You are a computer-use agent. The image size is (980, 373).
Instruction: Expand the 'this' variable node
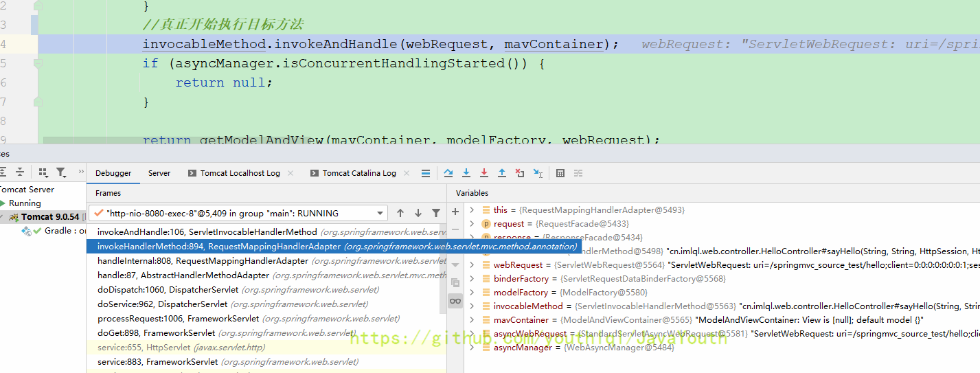tap(472, 210)
